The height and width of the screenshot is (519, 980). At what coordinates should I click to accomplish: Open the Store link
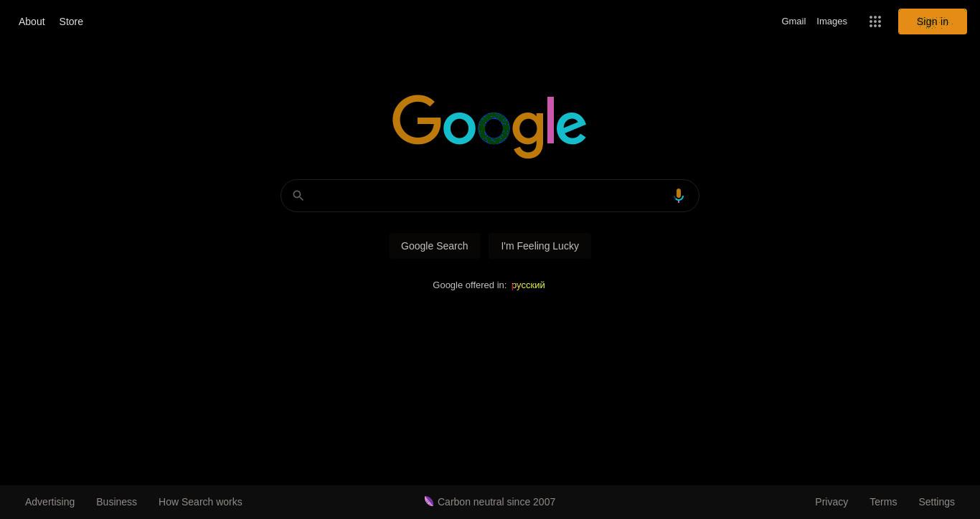click(71, 22)
